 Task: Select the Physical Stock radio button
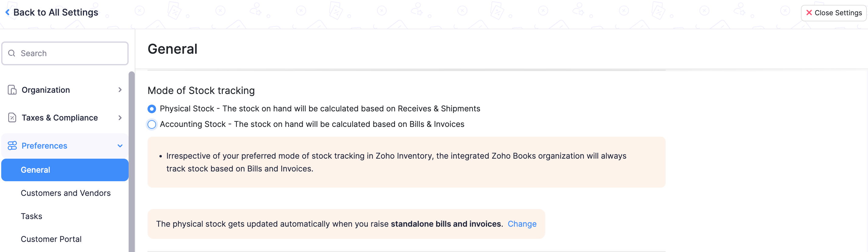[152, 109]
